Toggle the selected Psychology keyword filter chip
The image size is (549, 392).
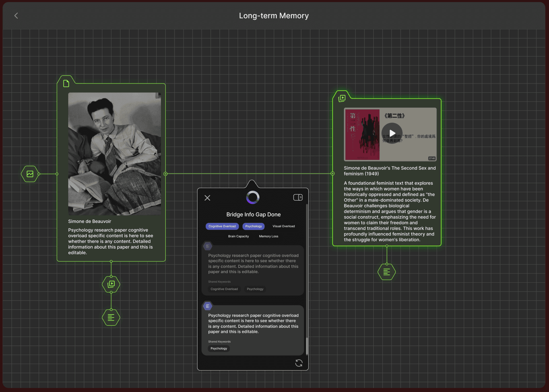(x=253, y=226)
